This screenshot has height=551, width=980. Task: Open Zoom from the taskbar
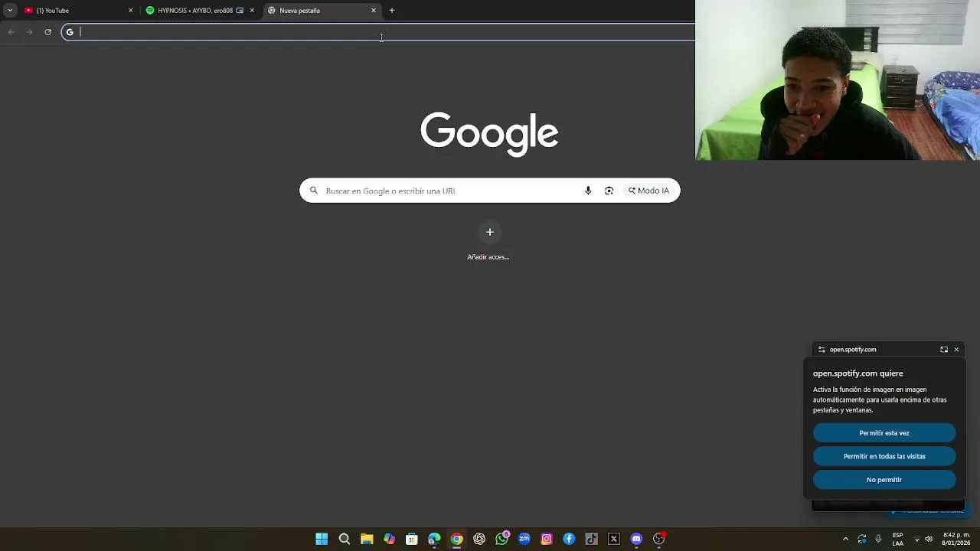pyautogui.click(x=524, y=539)
